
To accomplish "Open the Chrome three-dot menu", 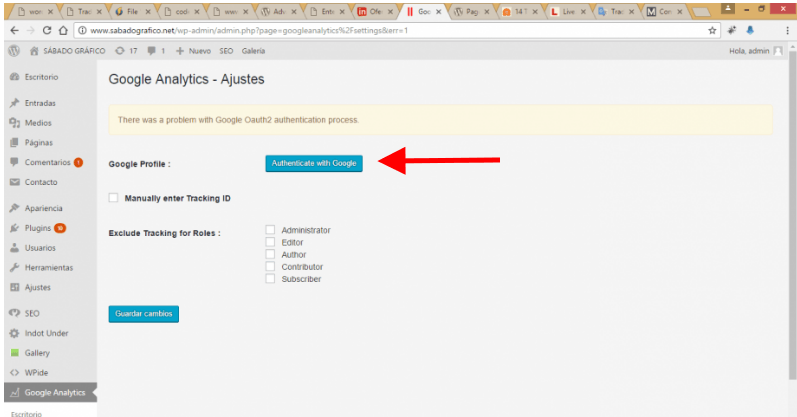I will [x=787, y=31].
